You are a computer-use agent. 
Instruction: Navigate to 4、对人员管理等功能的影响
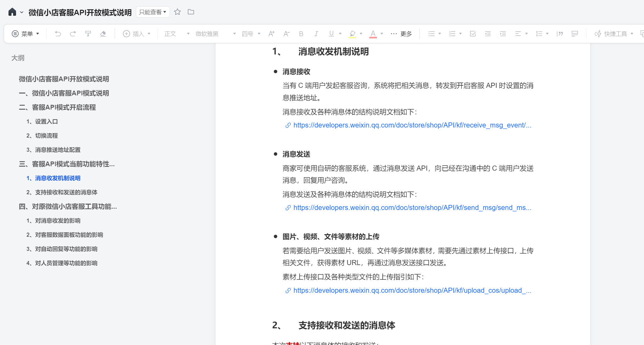[62, 263]
